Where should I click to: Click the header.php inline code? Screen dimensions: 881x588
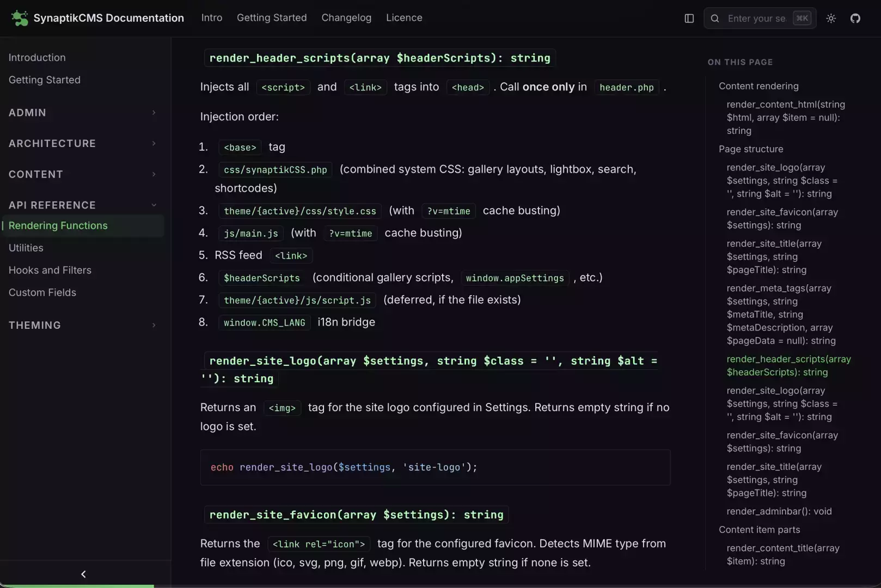pos(627,88)
